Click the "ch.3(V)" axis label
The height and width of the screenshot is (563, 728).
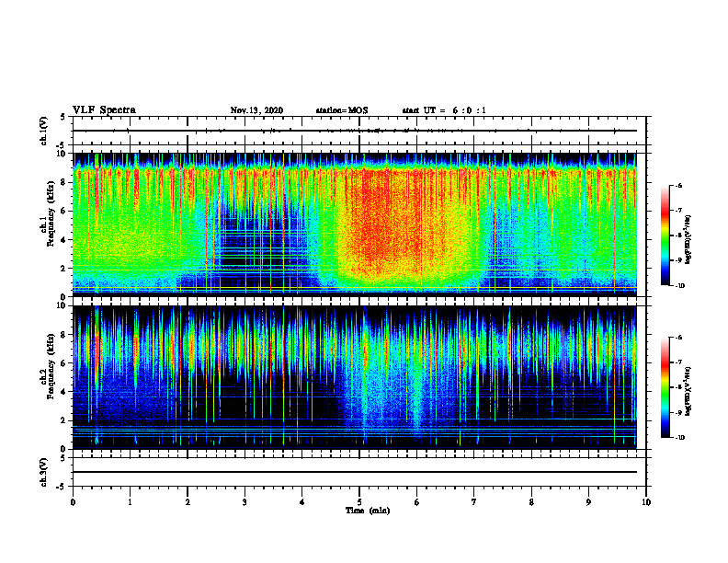pyautogui.click(x=44, y=472)
